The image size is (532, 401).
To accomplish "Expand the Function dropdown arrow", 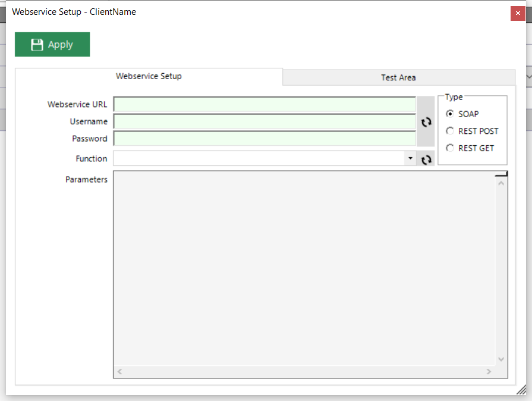I will [410, 159].
